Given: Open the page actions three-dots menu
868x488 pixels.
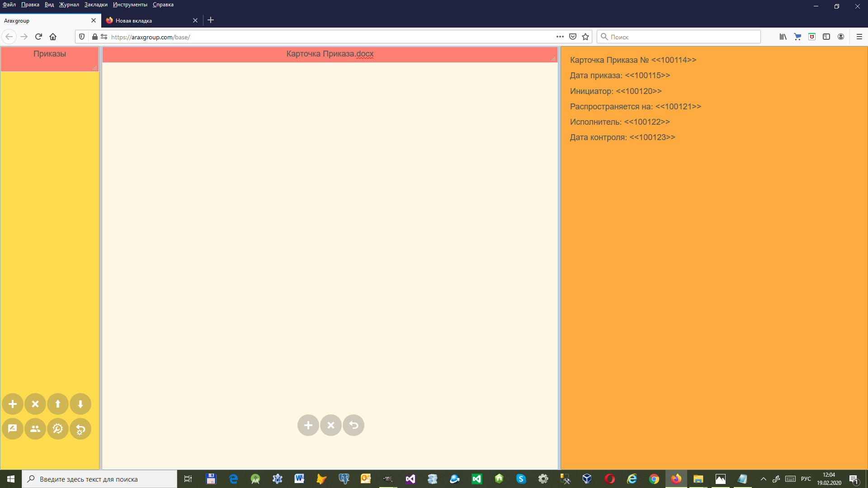Looking at the screenshot, I should click(x=560, y=37).
